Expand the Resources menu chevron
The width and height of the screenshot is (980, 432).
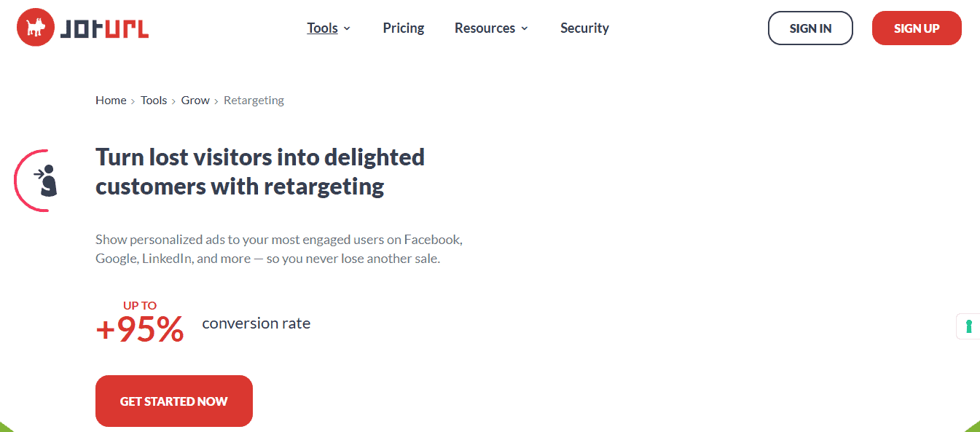[x=525, y=28]
